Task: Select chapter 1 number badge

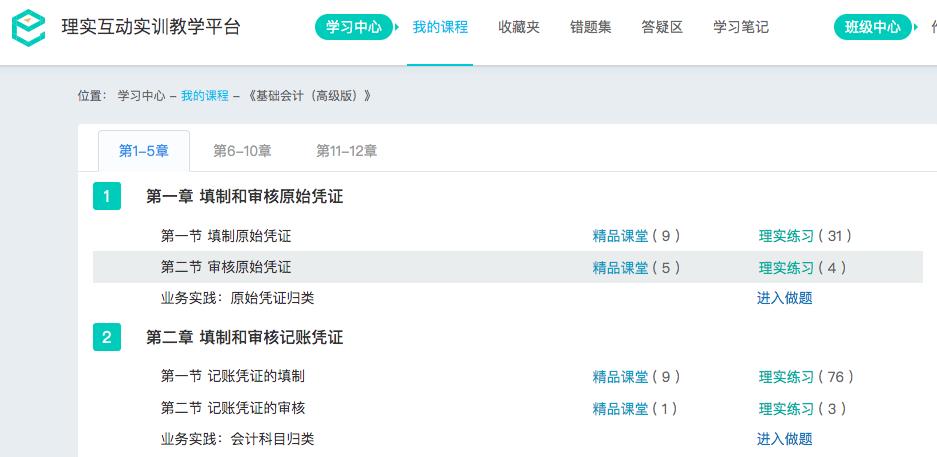Action: coord(106,196)
